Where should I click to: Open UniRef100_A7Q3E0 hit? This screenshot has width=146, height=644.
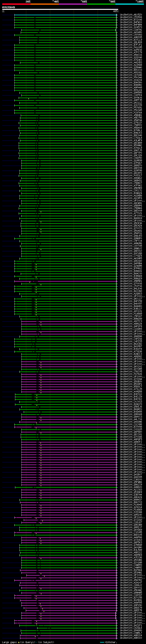(x=131, y=60)
